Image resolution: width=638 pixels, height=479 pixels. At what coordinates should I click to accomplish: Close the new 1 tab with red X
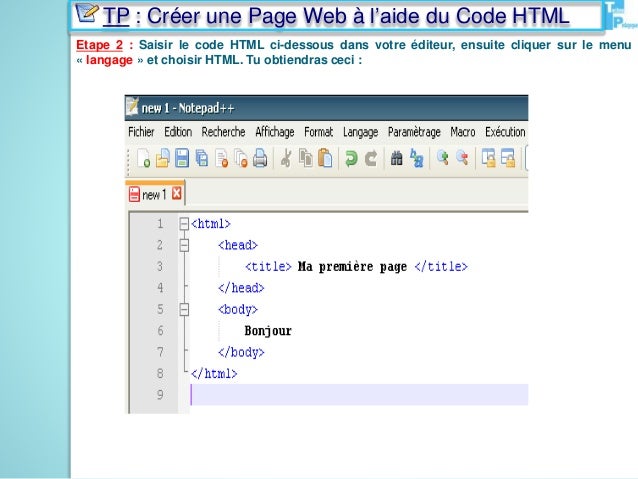(176, 193)
